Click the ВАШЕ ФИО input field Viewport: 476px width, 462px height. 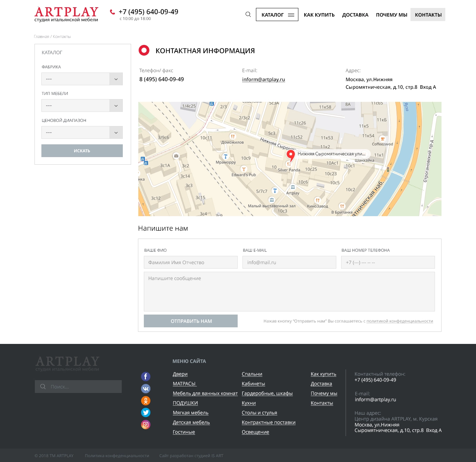(x=191, y=262)
